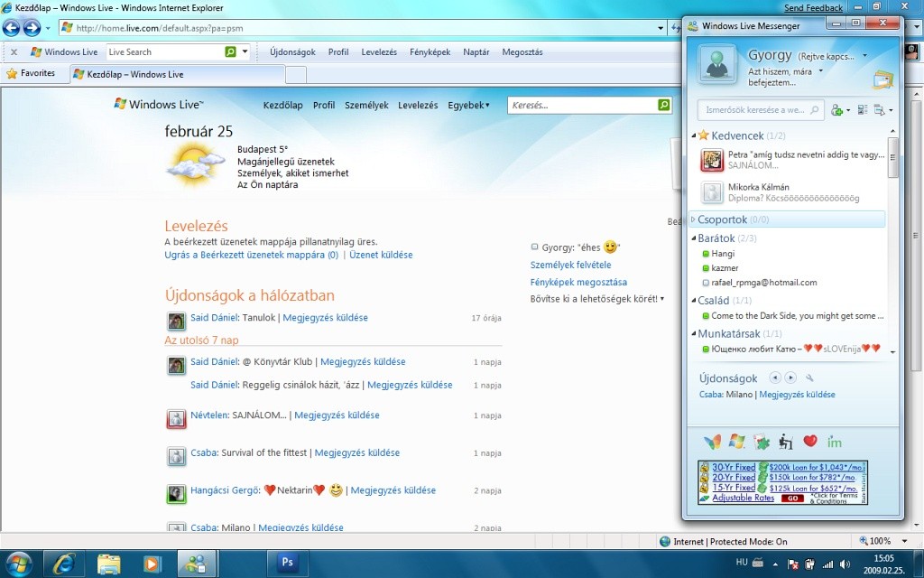The height and width of the screenshot is (578, 924).
Task: Click the 'Személyek felvétele' link
Action: point(570,265)
